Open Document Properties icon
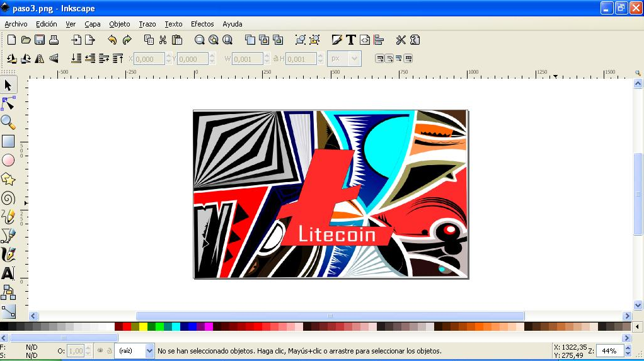 [x=415, y=40]
